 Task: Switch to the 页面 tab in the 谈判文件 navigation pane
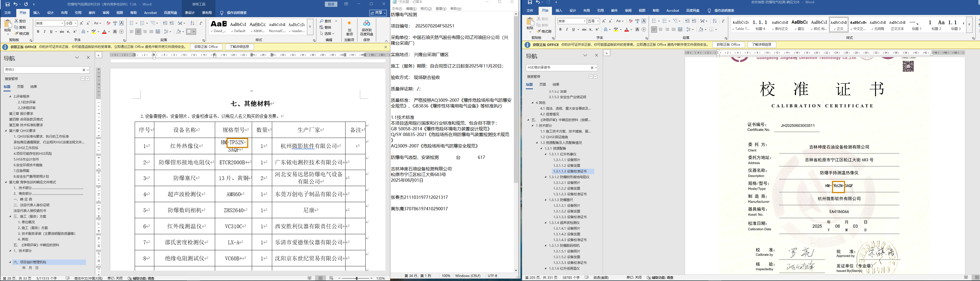21,87
